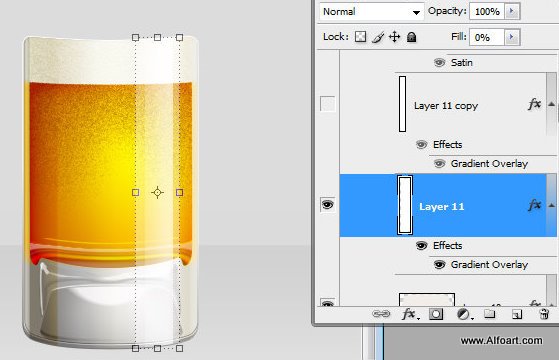Open the Fill slider arrow

pyautogui.click(x=512, y=37)
